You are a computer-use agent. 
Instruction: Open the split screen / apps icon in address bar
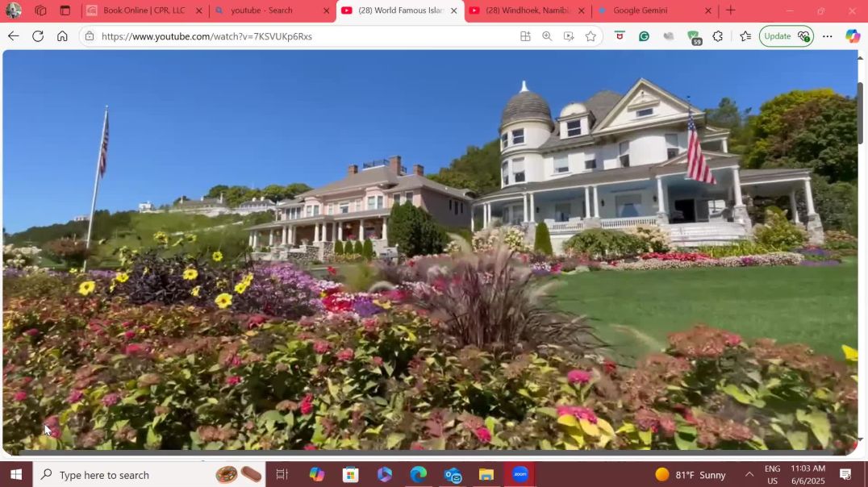[525, 36]
